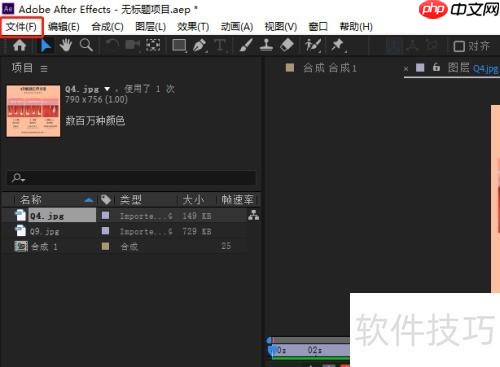This screenshot has height=367, width=500.
Task: Select the Brush tool
Action: [246, 45]
